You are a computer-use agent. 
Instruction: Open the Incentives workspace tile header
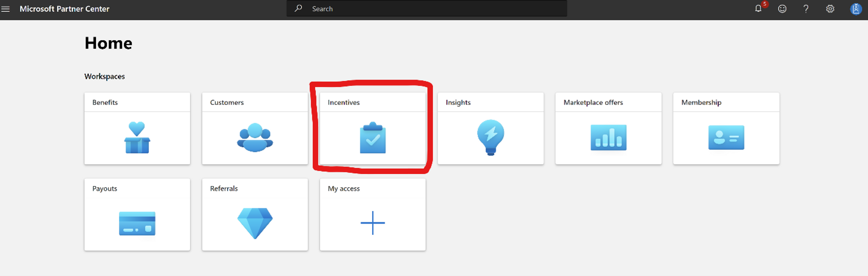click(344, 102)
